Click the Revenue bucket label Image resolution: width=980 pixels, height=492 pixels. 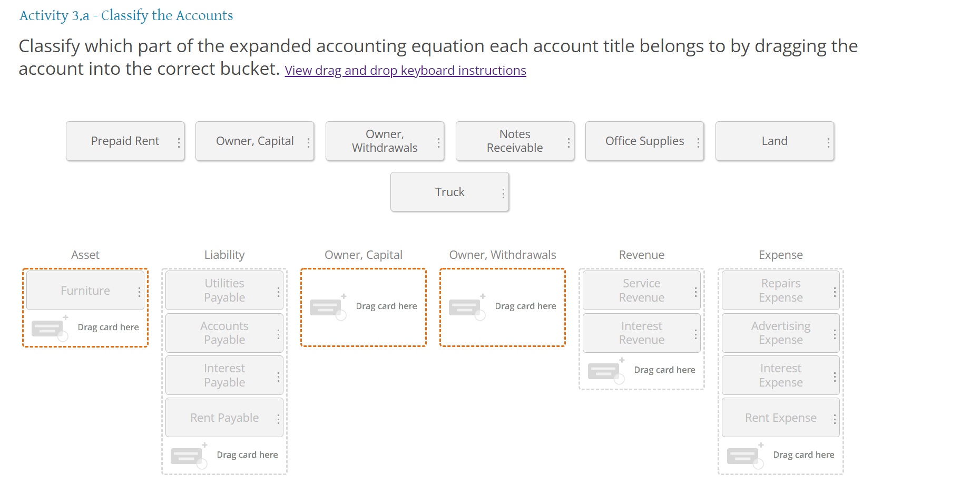pyautogui.click(x=642, y=255)
